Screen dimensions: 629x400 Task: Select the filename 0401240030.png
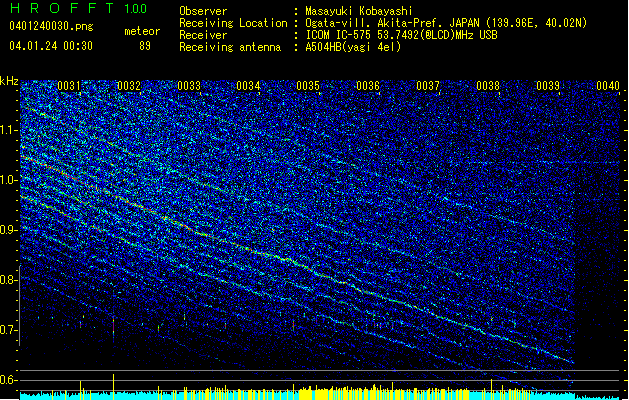(51, 26)
